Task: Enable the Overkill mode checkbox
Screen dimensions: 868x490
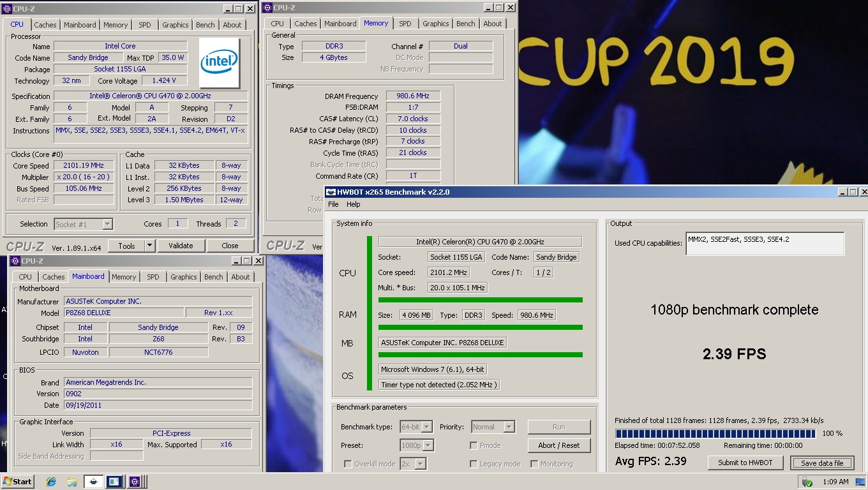Action: pos(348,464)
